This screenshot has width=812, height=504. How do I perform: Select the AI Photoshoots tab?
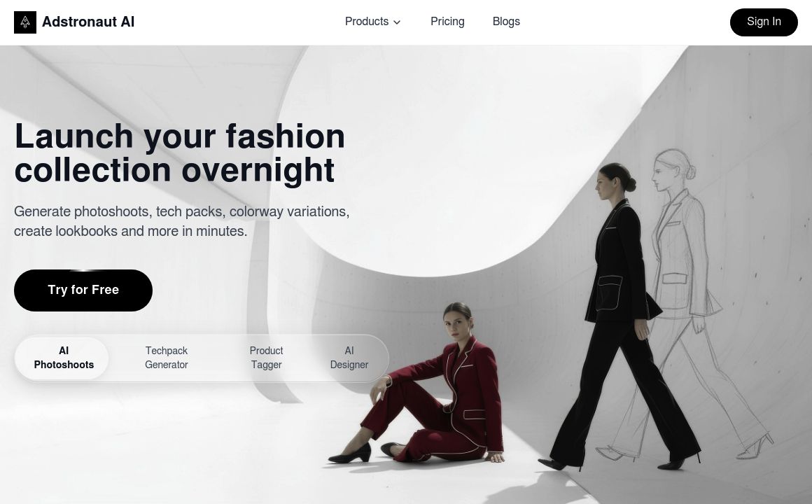[64, 358]
